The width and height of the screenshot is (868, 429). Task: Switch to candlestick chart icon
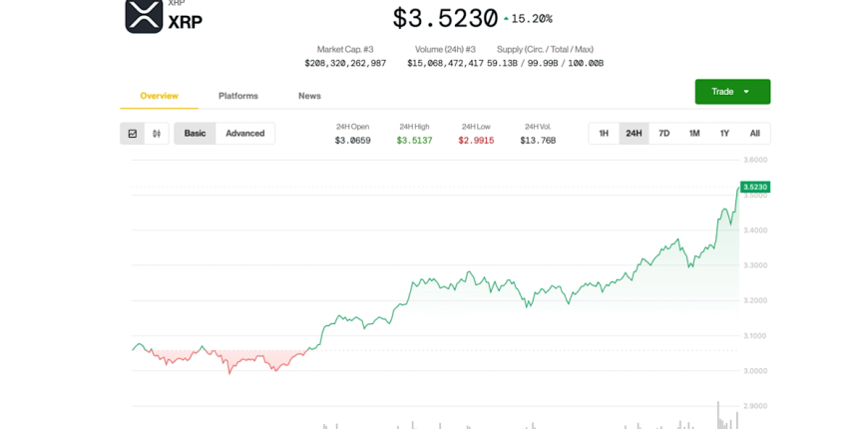tap(157, 134)
